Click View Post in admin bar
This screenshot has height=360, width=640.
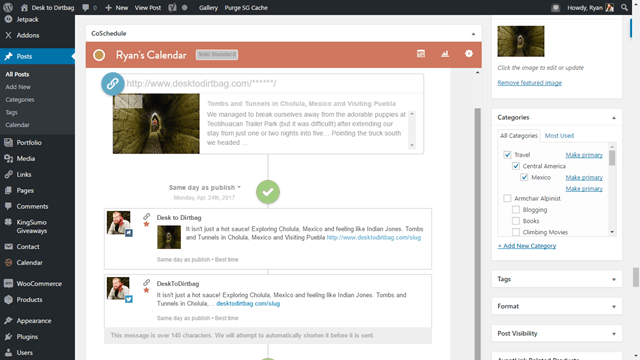148,7
